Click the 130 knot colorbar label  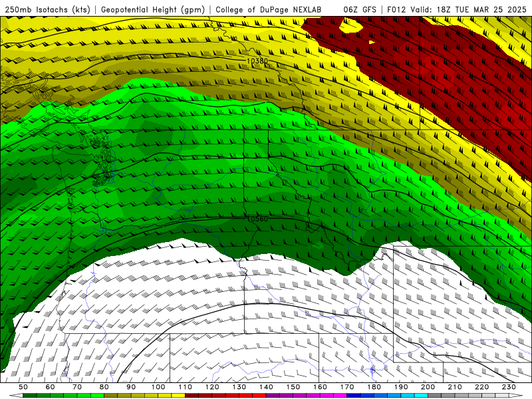pos(239,387)
